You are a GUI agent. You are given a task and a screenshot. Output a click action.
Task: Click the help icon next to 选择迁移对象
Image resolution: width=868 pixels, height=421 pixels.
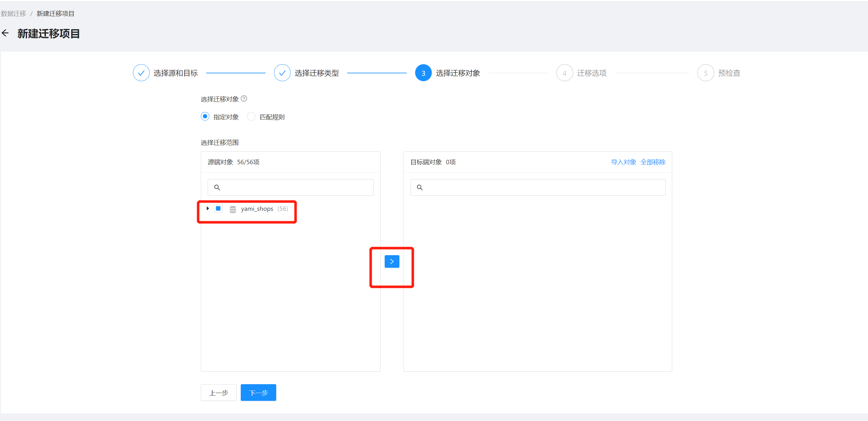click(x=244, y=98)
